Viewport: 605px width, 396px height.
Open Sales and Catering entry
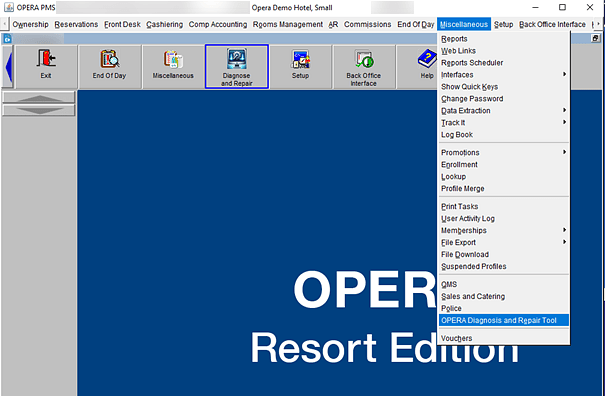click(504, 296)
